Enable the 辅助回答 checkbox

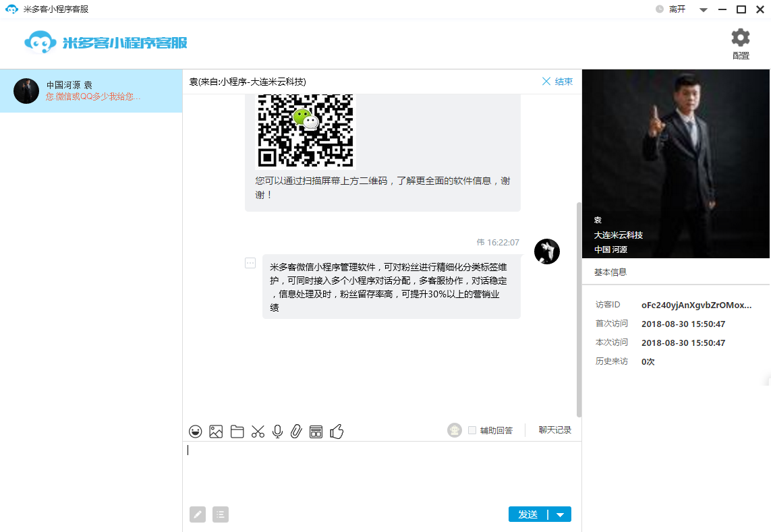[x=472, y=430]
